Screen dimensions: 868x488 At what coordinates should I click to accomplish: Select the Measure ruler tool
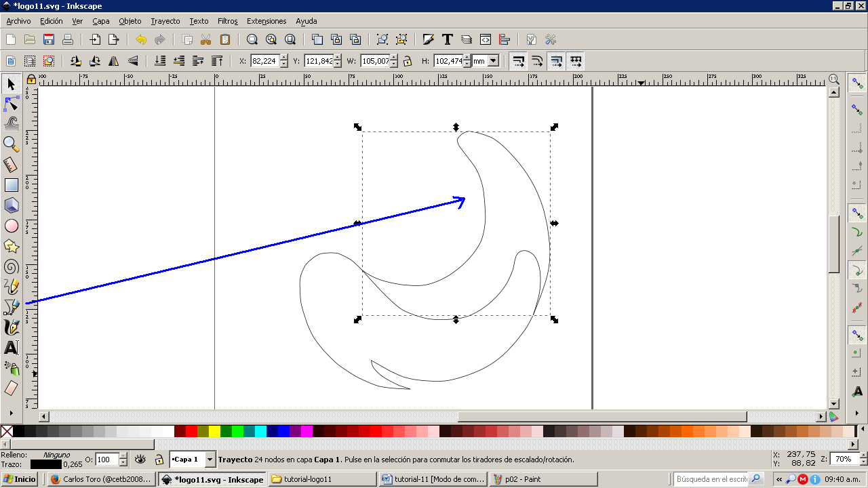[11, 165]
